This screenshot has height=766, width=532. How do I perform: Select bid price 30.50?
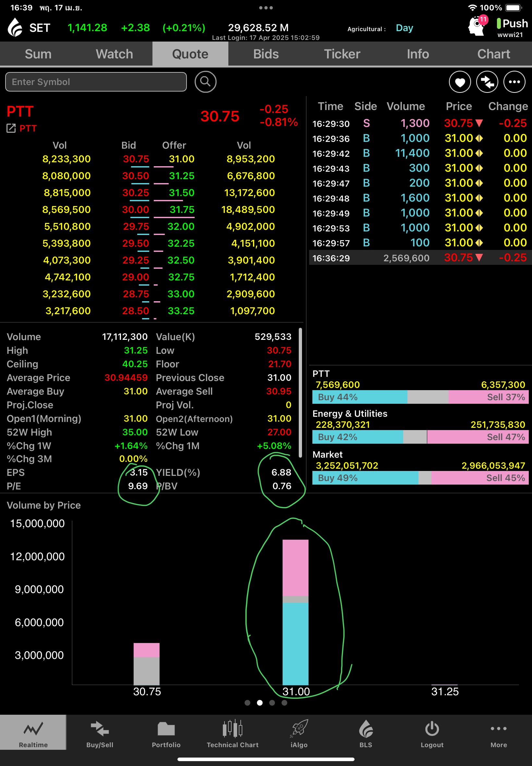click(136, 176)
